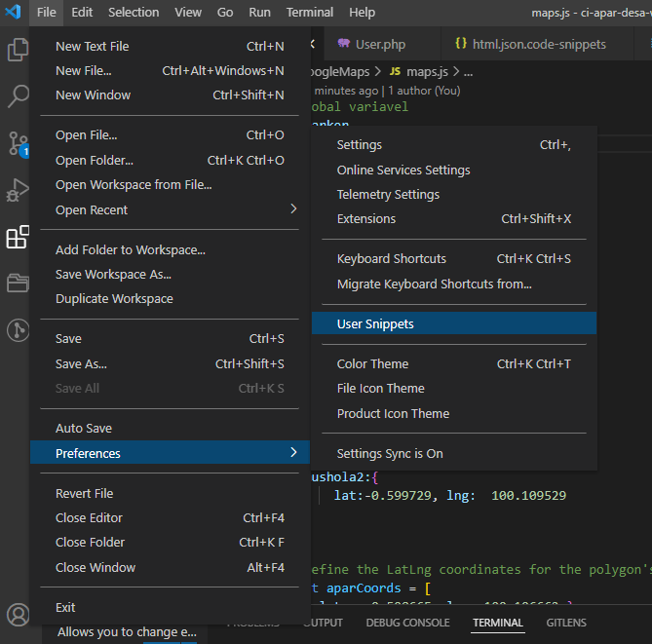Switch to the User.php editor tab

pyautogui.click(x=380, y=44)
